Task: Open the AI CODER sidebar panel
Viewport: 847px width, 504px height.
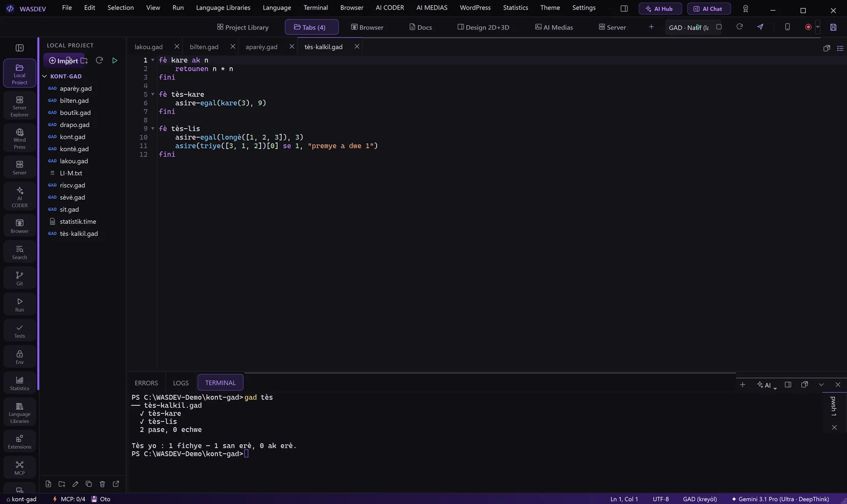Action: tap(20, 197)
